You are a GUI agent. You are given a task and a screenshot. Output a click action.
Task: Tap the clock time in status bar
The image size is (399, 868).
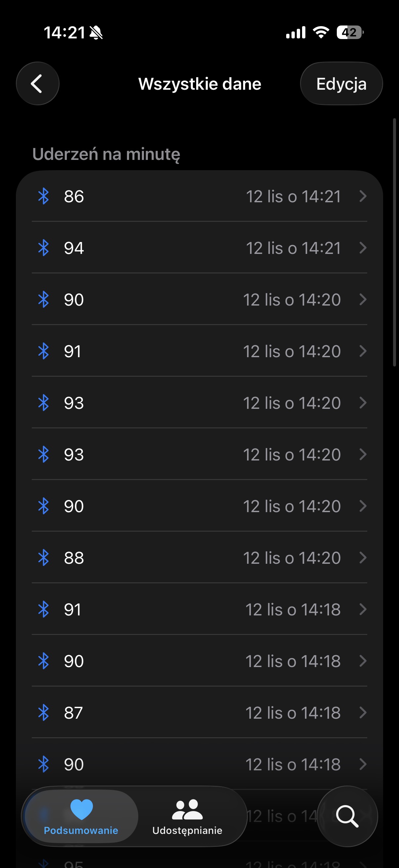point(64,33)
